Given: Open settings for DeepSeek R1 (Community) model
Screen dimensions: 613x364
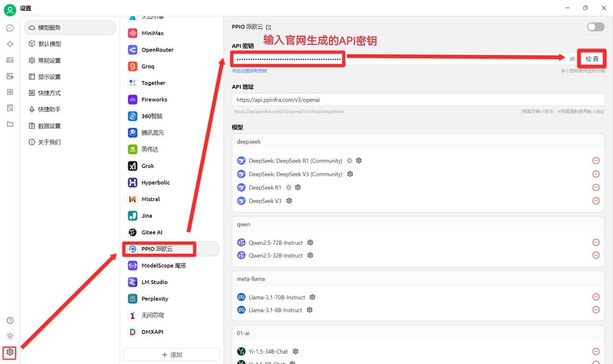Looking at the screenshot, I should [x=359, y=160].
